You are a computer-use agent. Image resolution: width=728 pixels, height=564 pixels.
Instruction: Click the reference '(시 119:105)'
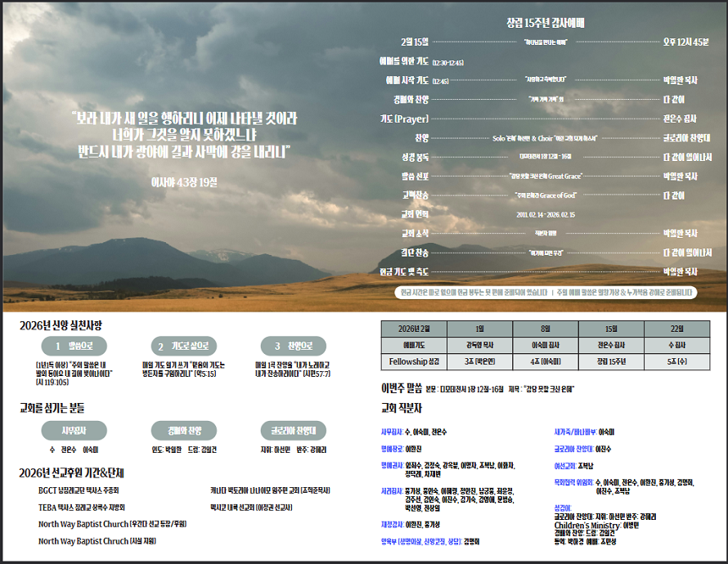(52, 383)
